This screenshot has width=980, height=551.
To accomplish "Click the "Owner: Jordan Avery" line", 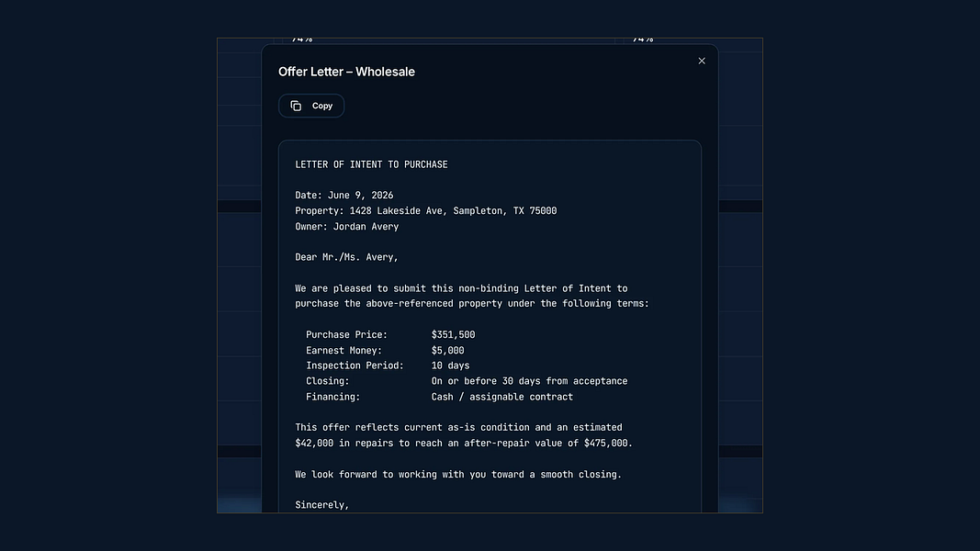I will coord(347,227).
